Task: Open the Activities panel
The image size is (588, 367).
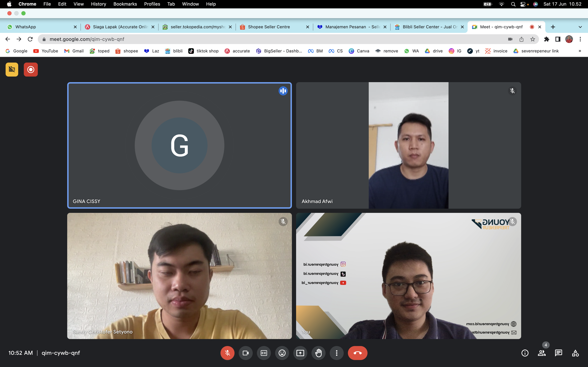Action: coord(575,353)
